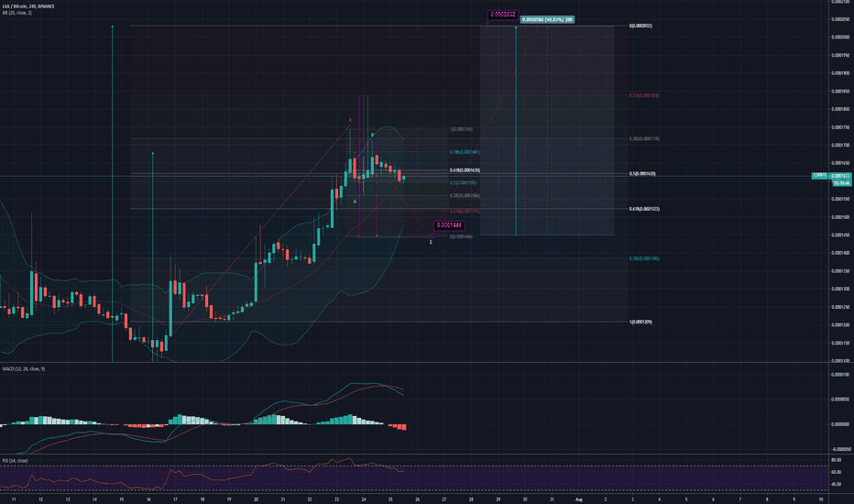Click the pink 0.0002032 price callout
Screen dimensions: 854x504
coord(503,14)
